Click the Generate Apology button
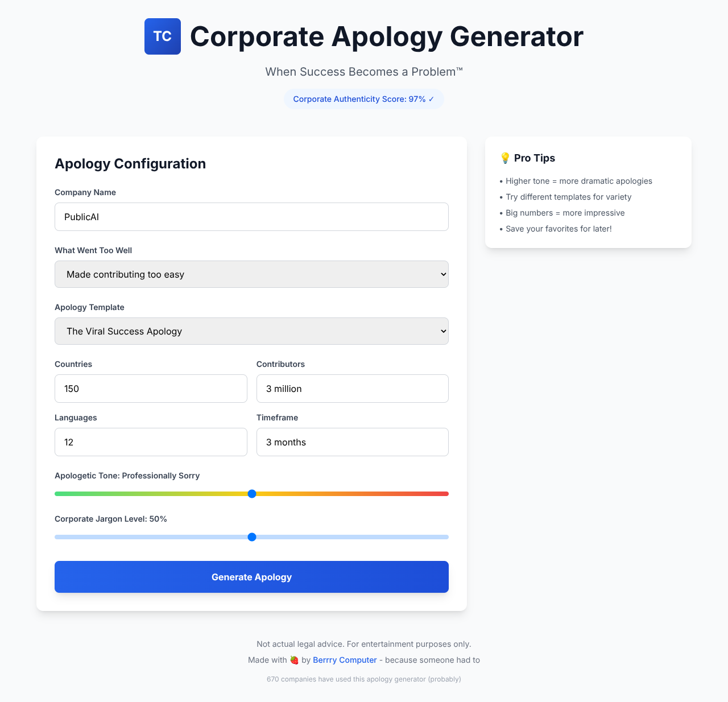The width and height of the screenshot is (728, 702). tap(251, 577)
